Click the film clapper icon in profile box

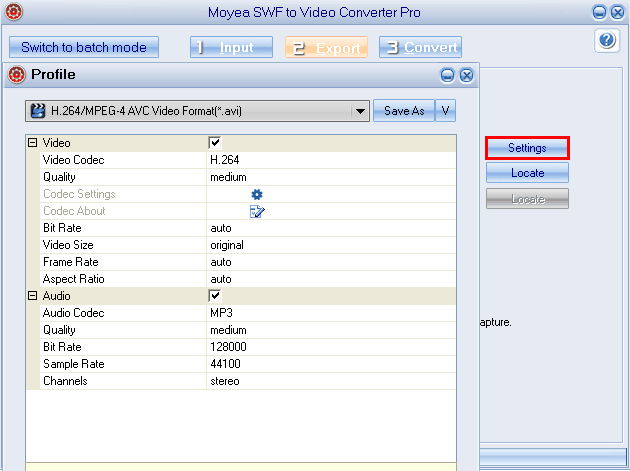click(x=38, y=111)
